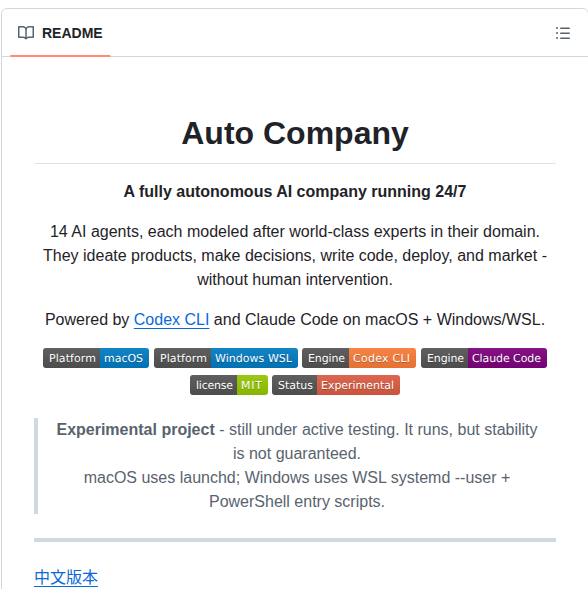The image size is (588, 589).
Task: Click the text 'macOS uses launchd; Windows uses WSL systemd'
Action: [x=267, y=477]
